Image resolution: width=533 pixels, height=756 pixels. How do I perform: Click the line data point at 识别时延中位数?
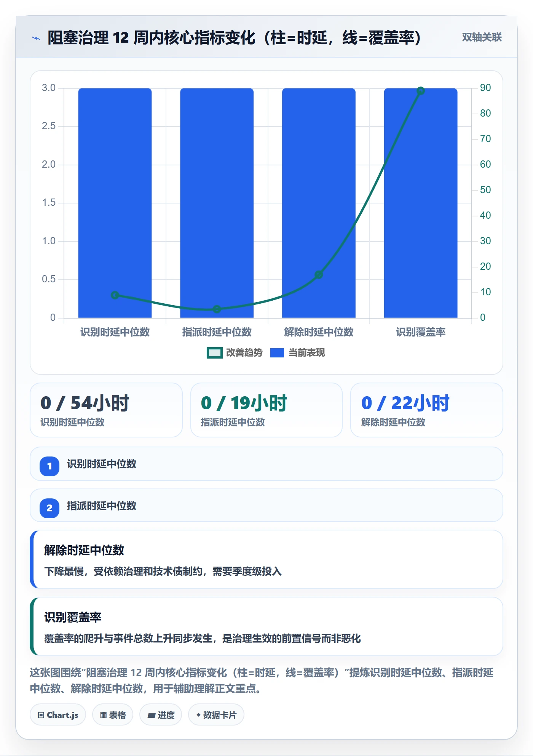point(115,295)
